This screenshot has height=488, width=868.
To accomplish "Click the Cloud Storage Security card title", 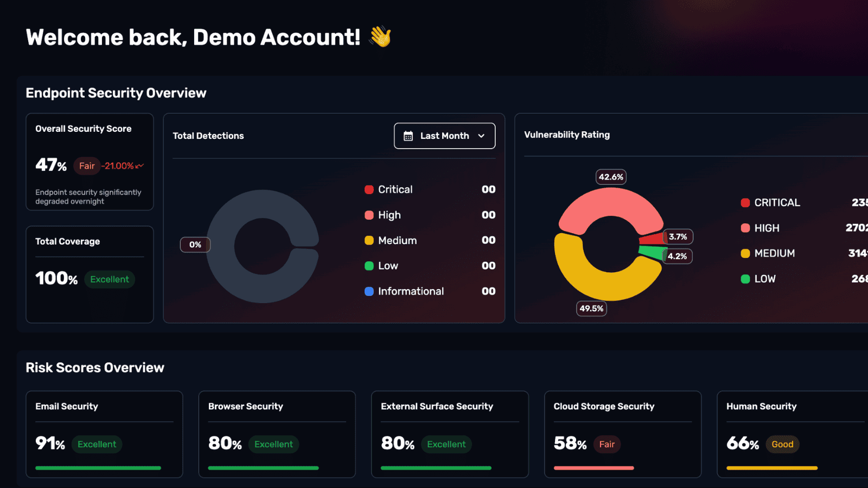I will [x=604, y=407].
